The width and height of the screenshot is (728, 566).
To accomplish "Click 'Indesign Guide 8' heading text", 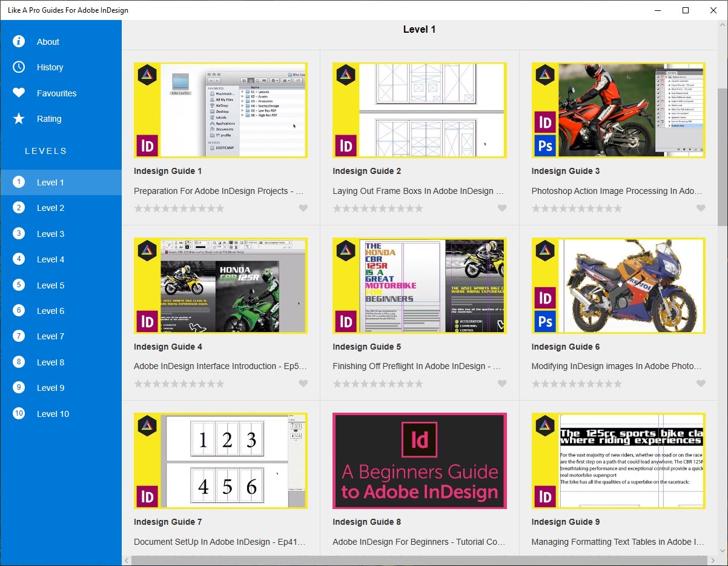I will click(x=366, y=522).
